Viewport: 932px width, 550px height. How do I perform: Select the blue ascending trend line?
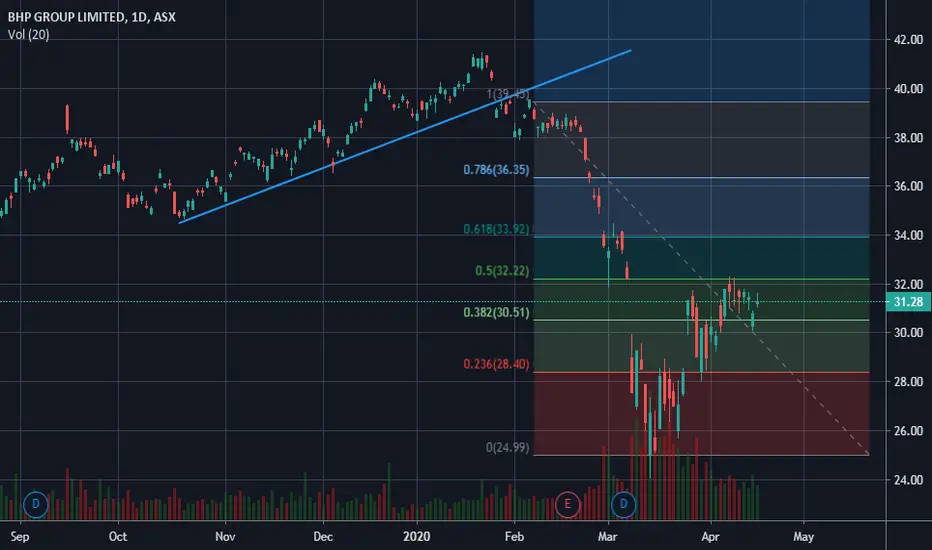404,137
